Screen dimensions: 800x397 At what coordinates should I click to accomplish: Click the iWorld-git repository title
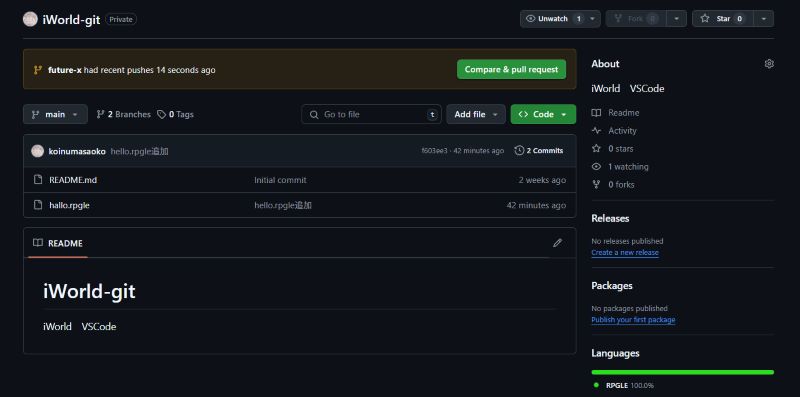(71, 20)
